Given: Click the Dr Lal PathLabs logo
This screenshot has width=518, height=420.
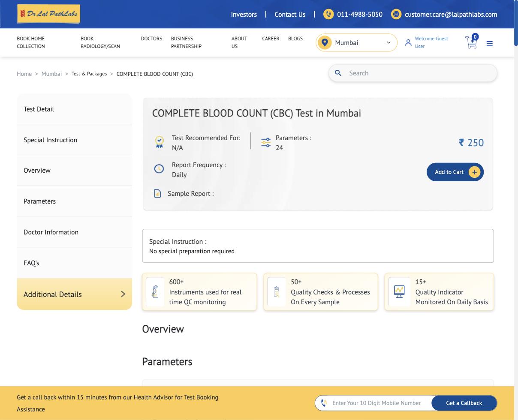Looking at the screenshot, I should pos(48,14).
